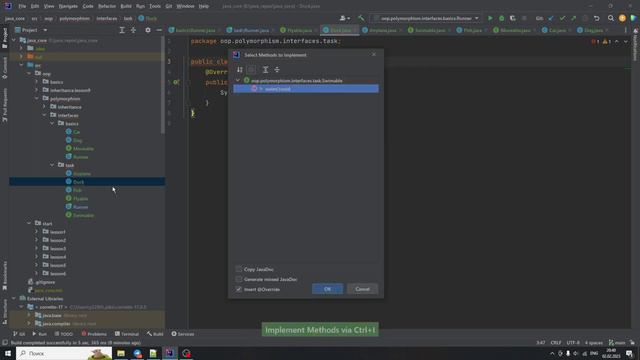The width and height of the screenshot is (640, 360).
Task: Expand the inheritance folder
Action: 44,107
